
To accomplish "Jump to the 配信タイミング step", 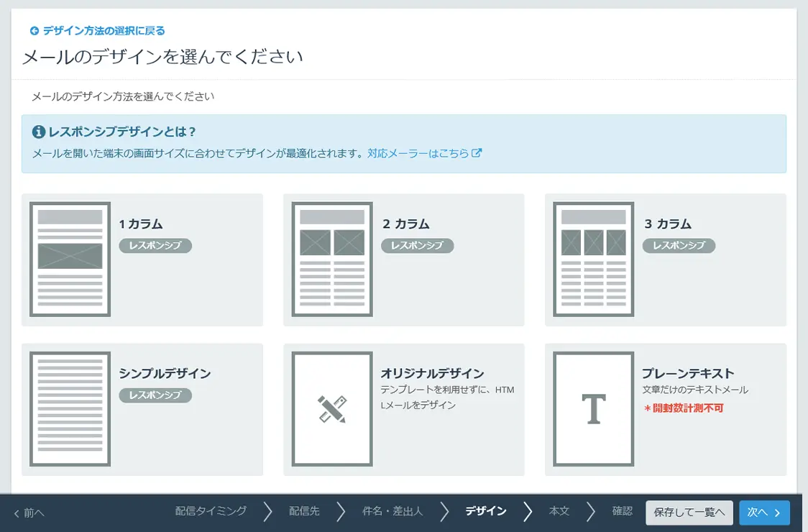I will tap(211, 511).
